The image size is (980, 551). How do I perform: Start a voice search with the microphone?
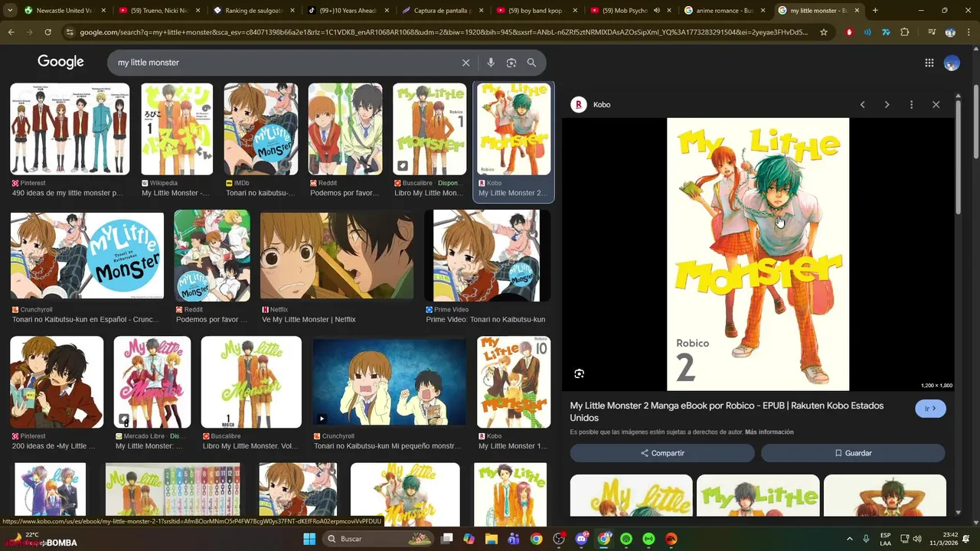tap(491, 63)
